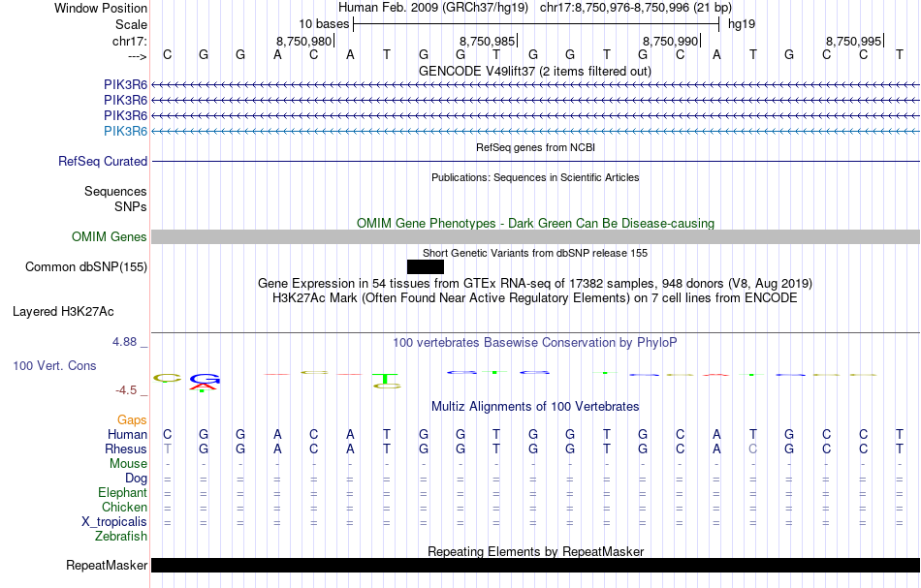Click the chr17: ruler label
The width and height of the screenshot is (921, 588).
129,41
